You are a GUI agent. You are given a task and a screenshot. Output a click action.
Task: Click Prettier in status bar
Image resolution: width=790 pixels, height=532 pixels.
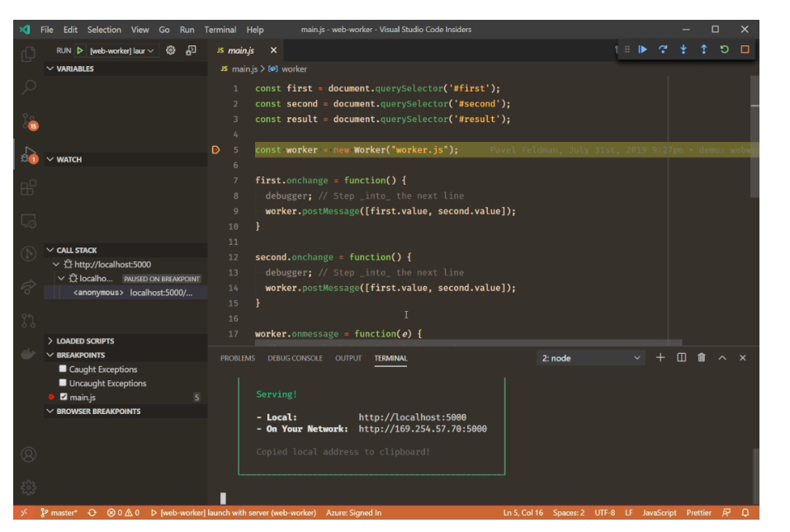click(699, 512)
